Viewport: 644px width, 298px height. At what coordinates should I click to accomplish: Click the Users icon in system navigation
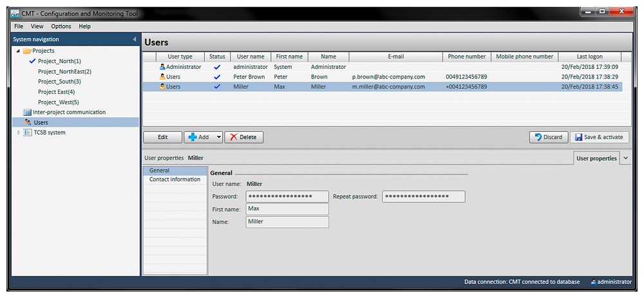[27, 122]
